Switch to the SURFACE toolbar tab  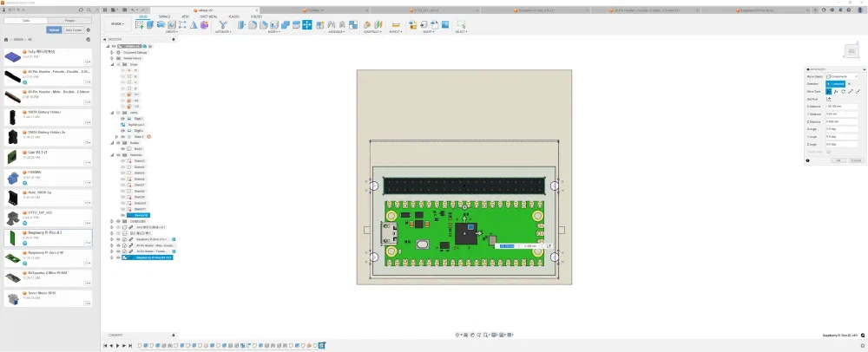(164, 16)
